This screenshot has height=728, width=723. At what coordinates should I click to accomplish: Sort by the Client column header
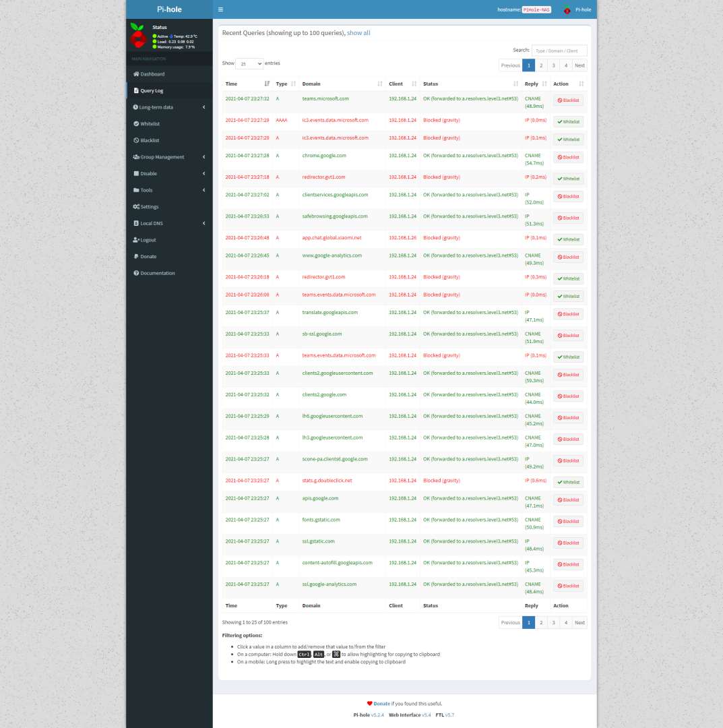coord(402,84)
